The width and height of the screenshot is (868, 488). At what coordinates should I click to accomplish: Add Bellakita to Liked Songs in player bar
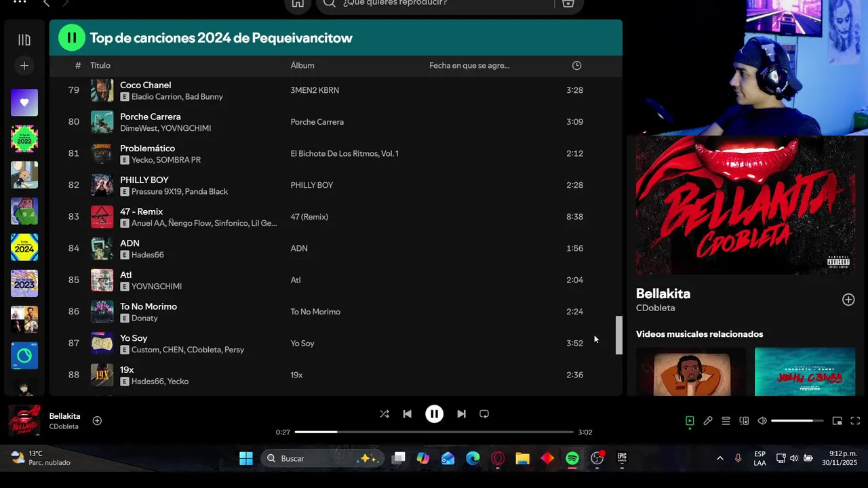97,421
